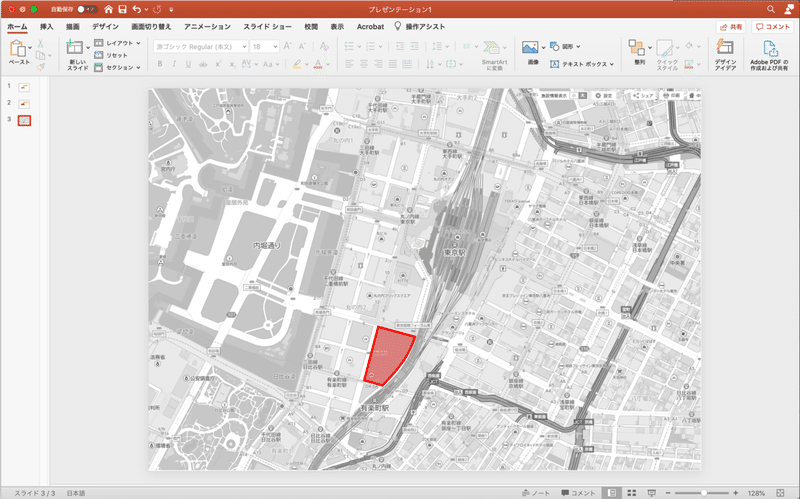
Task: Apply Italic formatting
Action: pos(174,64)
